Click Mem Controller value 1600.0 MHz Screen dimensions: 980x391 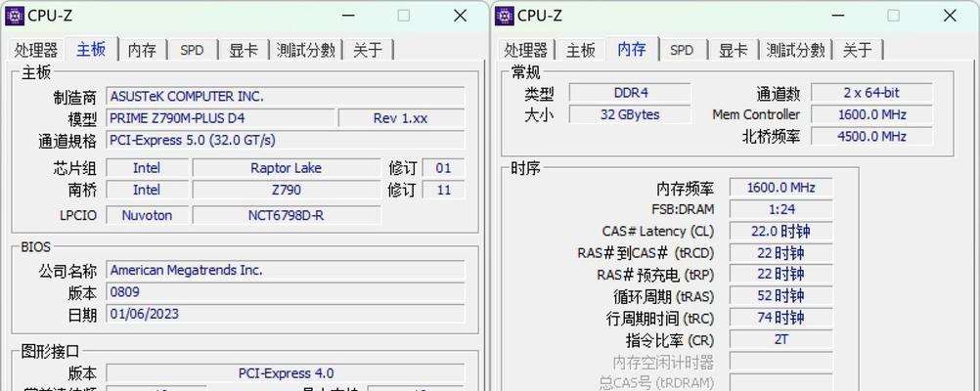coord(871,115)
